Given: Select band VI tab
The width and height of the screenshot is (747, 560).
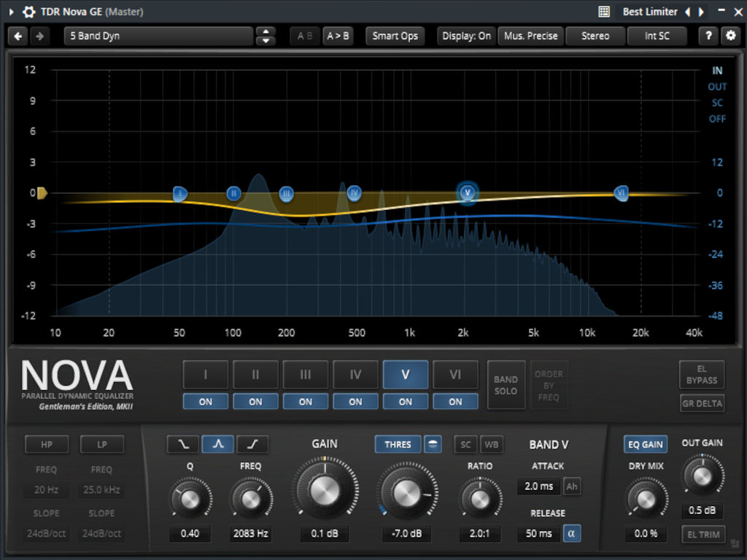Looking at the screenshot, I should (455, 375).
